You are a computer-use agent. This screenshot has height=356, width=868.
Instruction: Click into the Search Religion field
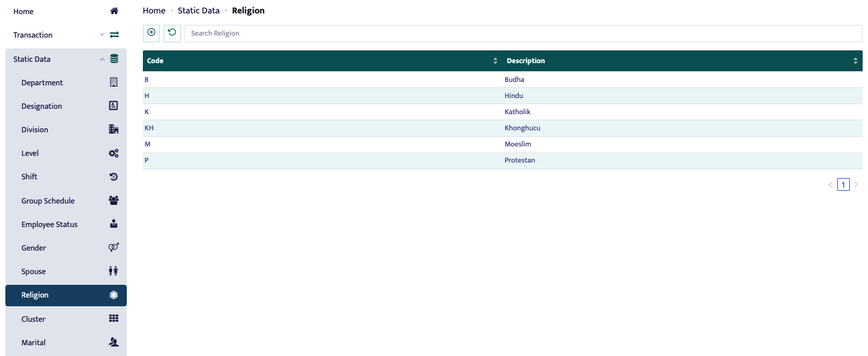pyautogui.click(x=523, y=34)
